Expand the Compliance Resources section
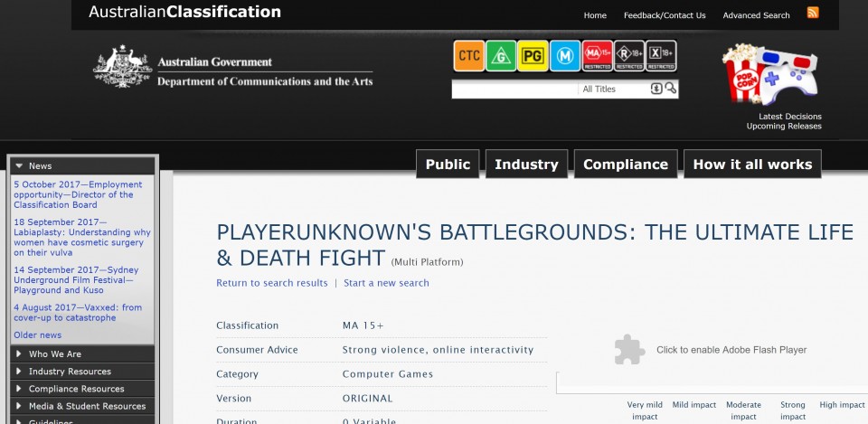868x424 pixels. [x=82, y=389]
